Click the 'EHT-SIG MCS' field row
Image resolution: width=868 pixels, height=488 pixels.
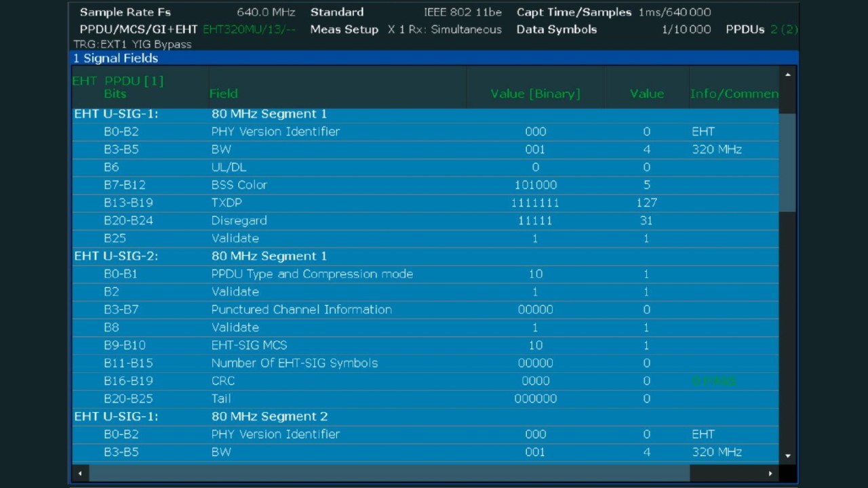(425, 345)
